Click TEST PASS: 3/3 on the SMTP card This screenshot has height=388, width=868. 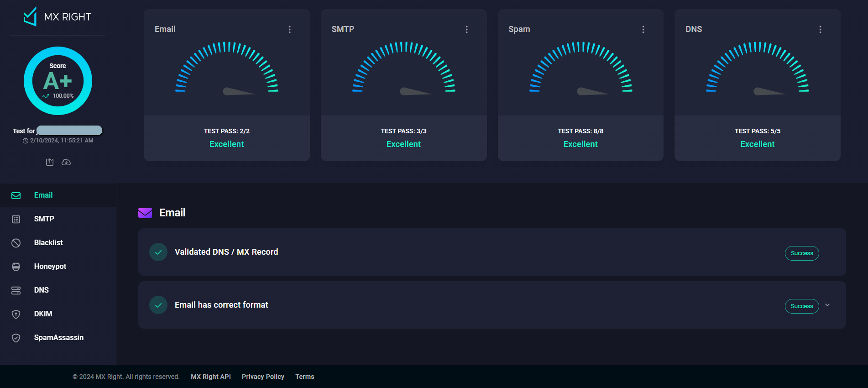click(404, 131)
